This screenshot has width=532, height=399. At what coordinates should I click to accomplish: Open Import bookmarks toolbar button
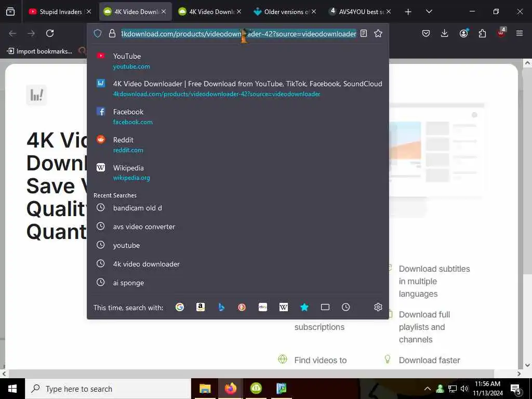39,51
